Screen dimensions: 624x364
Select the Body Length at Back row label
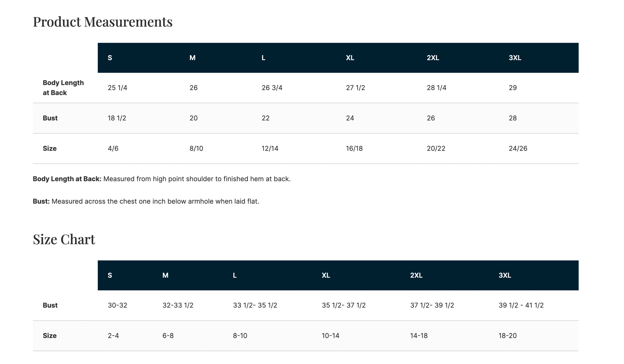pyautogui.click(x=63, y=88)
